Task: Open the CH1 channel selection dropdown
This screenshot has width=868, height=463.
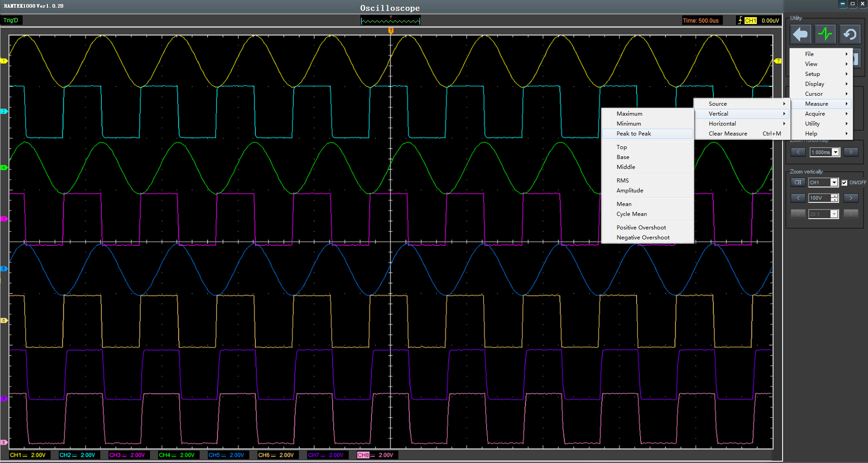Action: pyautogui.click(x=834, y=182)
